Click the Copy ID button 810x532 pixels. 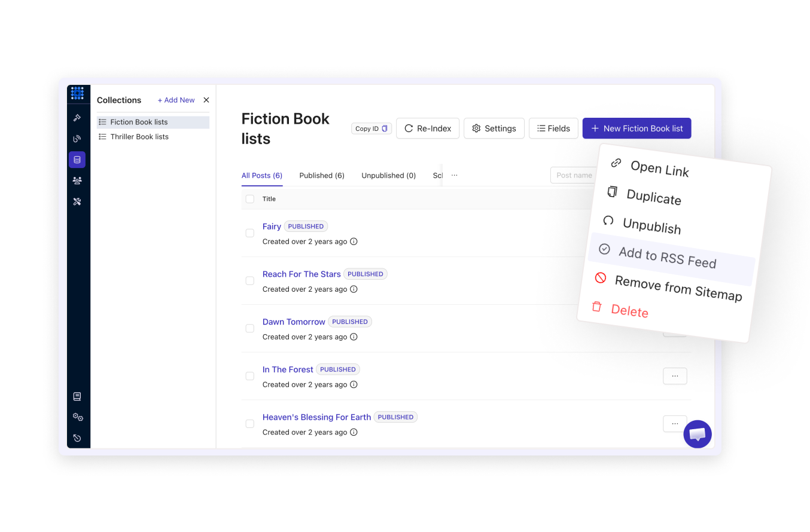(371, 129)
